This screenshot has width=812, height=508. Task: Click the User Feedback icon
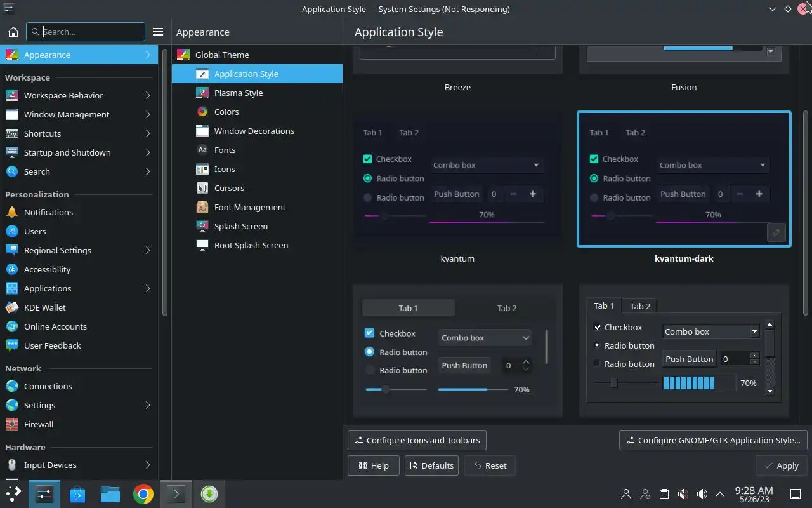(12, 345)
